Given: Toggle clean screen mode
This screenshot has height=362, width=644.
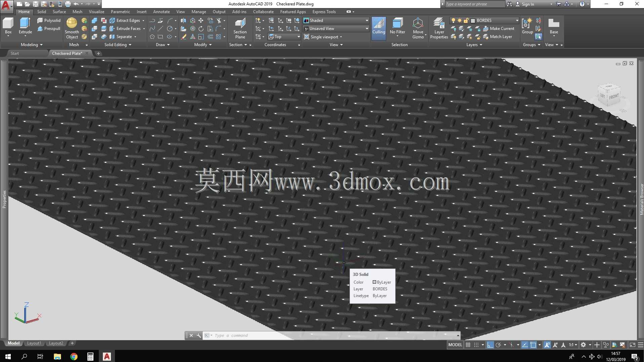Looking at the screenshot, I should point(632,345).
